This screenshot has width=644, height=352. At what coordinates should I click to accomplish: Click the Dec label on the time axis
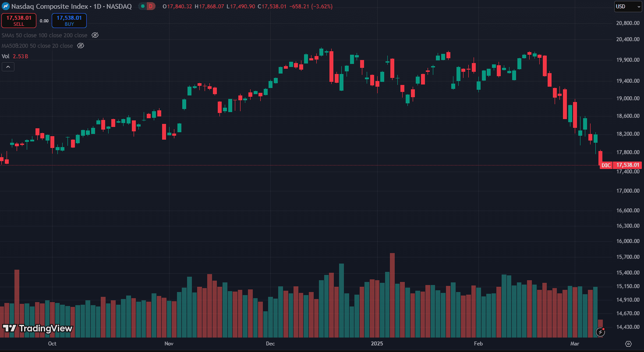click(270, 344)
